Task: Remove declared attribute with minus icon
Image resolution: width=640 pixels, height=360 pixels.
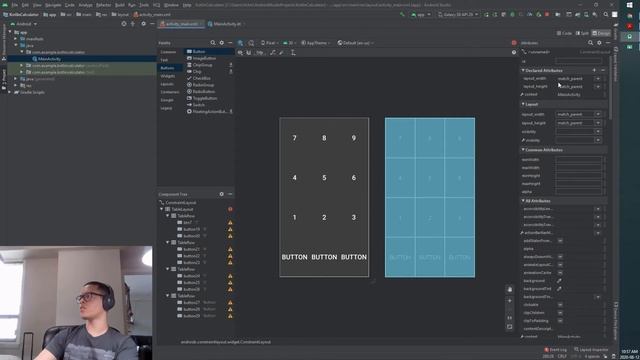Action: coord(603,70)
